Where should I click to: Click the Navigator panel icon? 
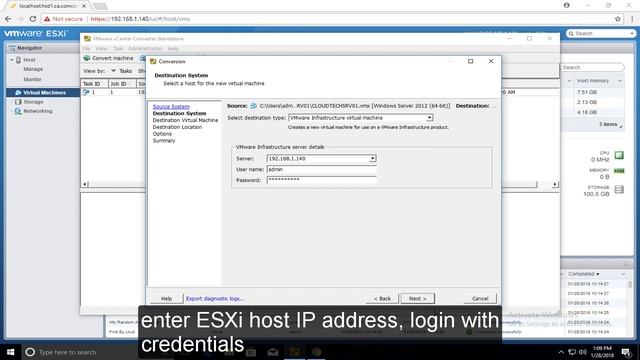point(13,48)
